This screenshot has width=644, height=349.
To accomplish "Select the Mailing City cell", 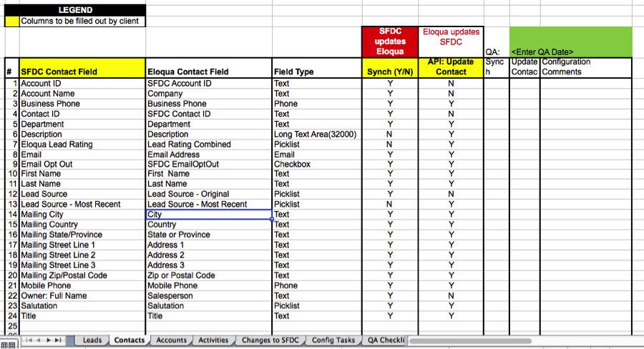I will 82,215.
